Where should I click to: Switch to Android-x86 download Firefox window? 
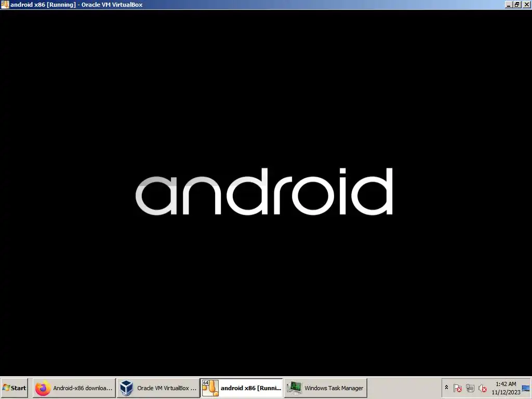pyautogui.click(x=74, y=388)
